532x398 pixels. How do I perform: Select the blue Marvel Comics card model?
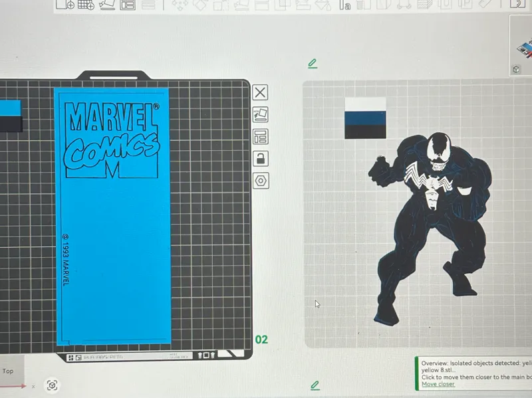point(112,217)
